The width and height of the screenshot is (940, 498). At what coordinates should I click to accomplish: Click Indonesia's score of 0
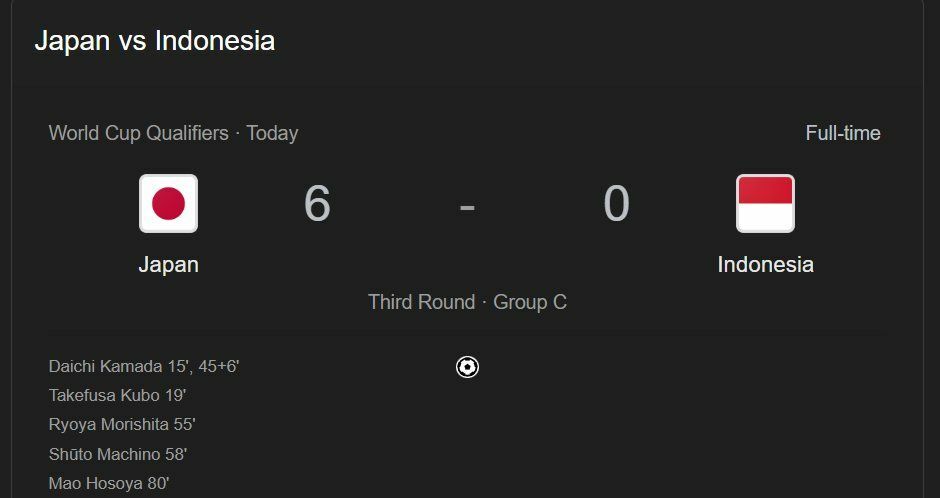(616, 203)
